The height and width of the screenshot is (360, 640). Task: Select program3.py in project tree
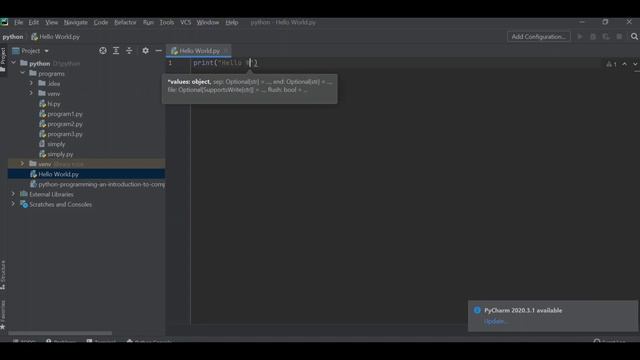pos(65,134)
